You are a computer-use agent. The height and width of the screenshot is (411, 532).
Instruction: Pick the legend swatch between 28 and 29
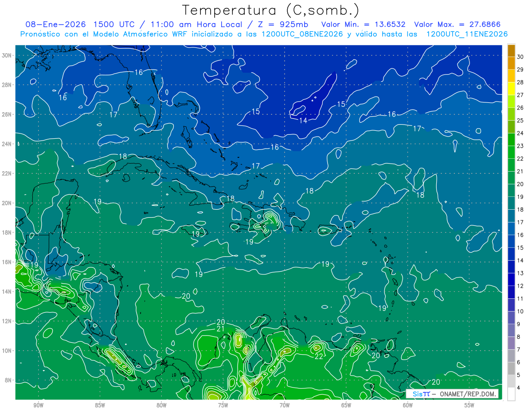[x=511, y=76]
